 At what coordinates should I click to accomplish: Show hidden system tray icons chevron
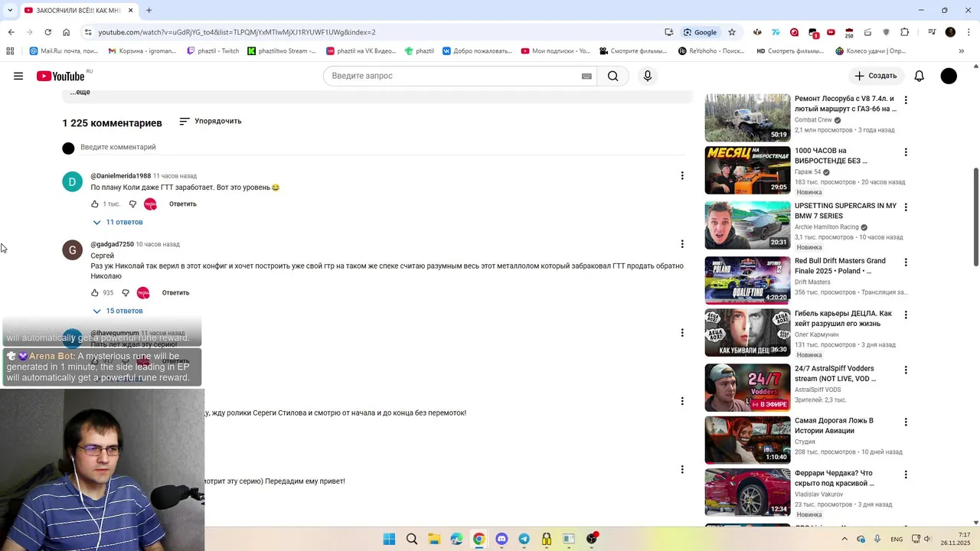click(844, 539)
